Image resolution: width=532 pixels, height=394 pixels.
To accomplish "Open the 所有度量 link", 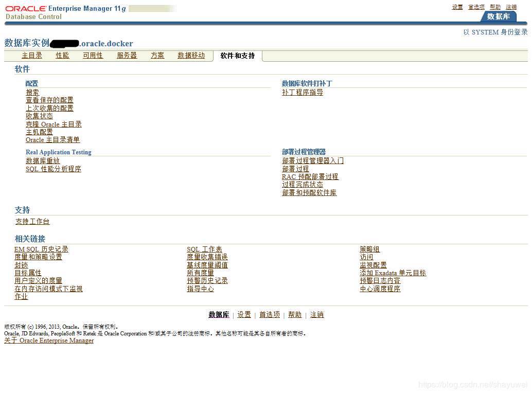I will (x=201, y=273).
